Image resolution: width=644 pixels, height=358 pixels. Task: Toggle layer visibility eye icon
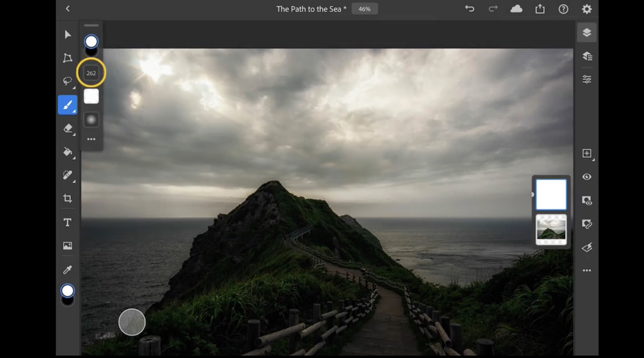(x=587, y=177)
